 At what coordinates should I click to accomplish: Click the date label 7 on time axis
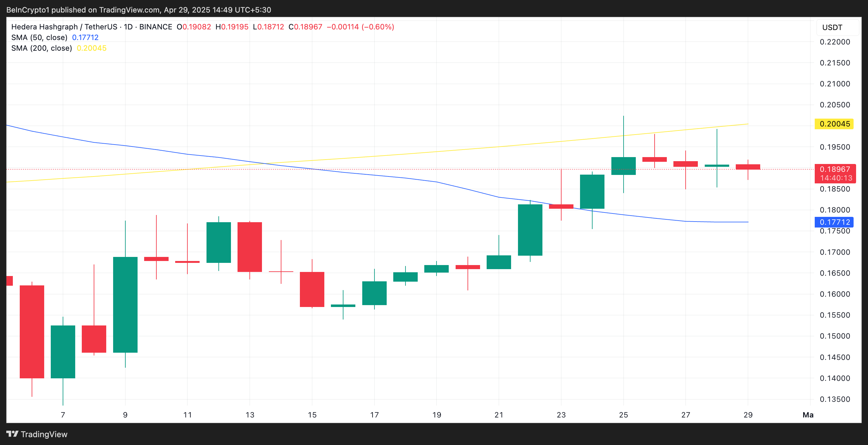point(63,415)
